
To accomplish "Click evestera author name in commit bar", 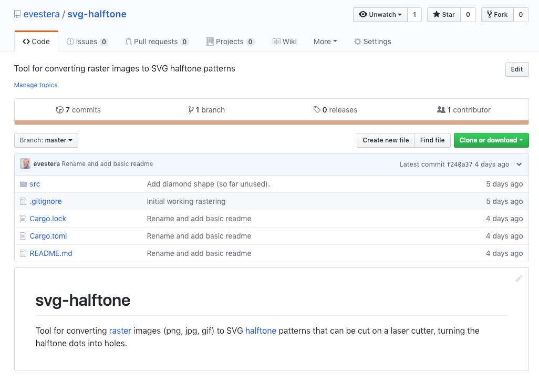I will 46,163.
